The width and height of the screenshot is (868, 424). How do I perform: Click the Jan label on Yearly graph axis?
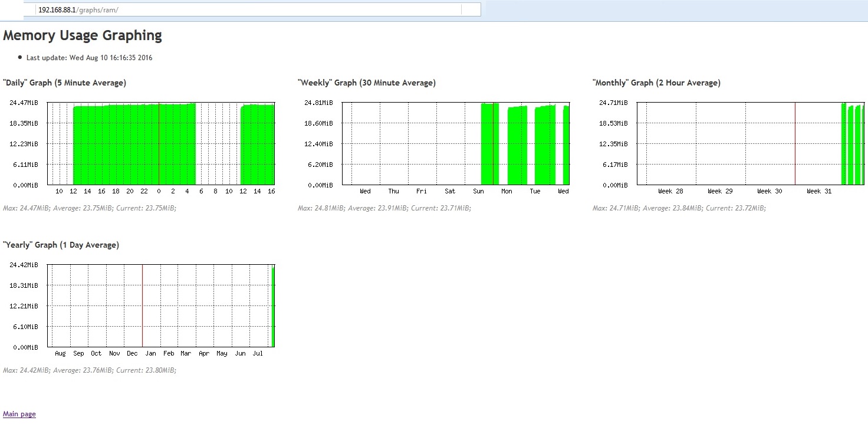tap(151, 353)
